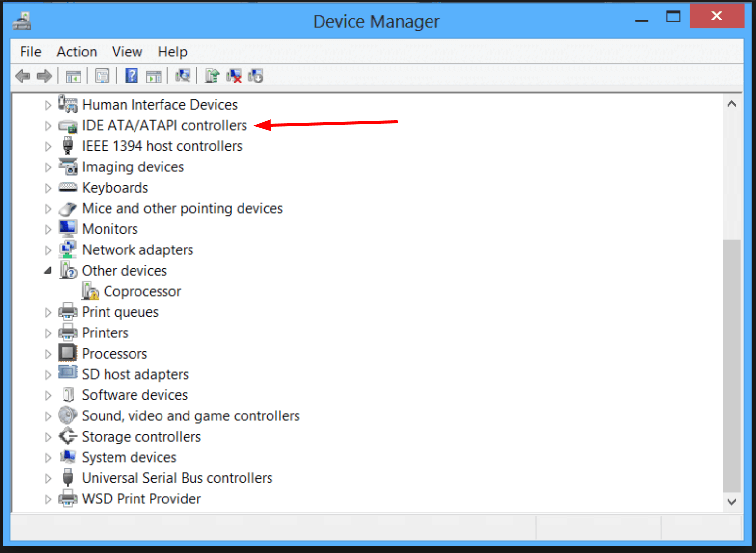Click Show/Hide Console Tree toolbar icon
The width and height of the screenshot is (756, 553).
click(73, 76)
